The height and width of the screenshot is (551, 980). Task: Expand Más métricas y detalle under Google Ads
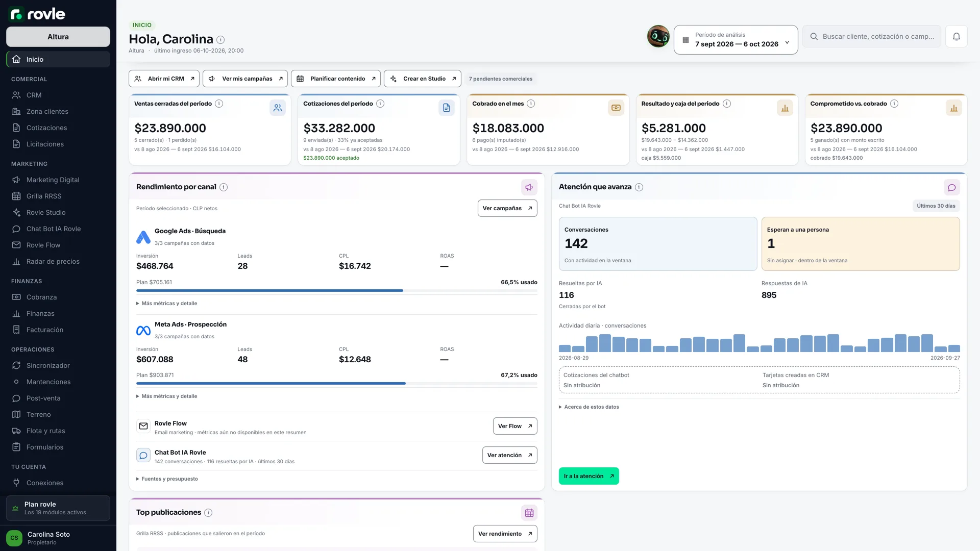coord(167,304)
